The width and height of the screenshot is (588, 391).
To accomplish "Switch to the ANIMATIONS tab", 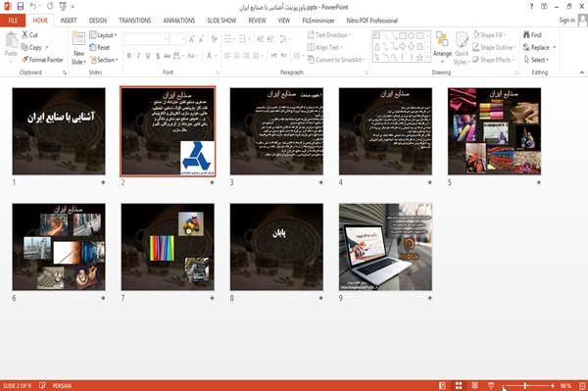I will (179, 21).
